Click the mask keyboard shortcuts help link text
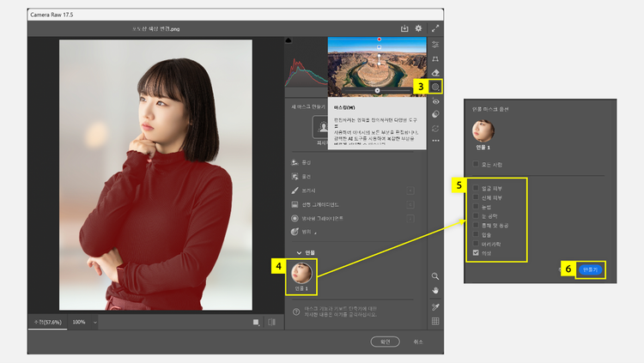This screenshot has width=644, height=363. point(341,312)
